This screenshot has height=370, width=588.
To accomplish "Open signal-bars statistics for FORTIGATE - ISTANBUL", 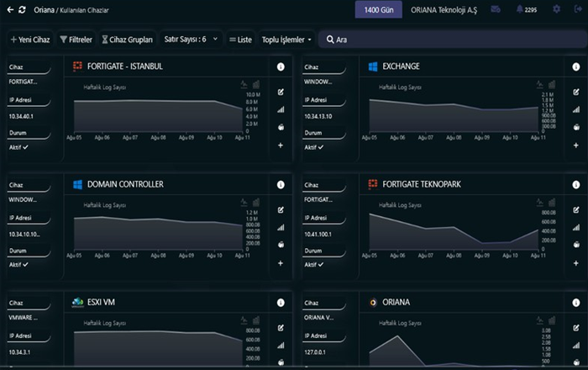I will click(281, 109).
